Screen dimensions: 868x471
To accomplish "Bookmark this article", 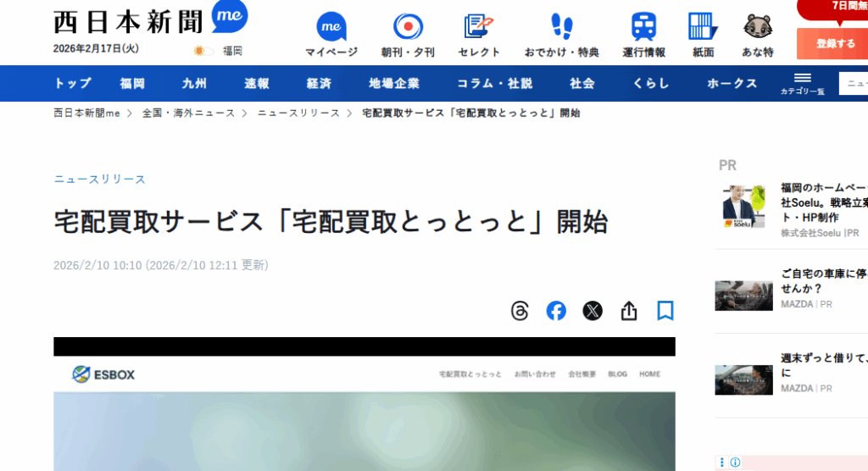I will (x=665, y=311).
